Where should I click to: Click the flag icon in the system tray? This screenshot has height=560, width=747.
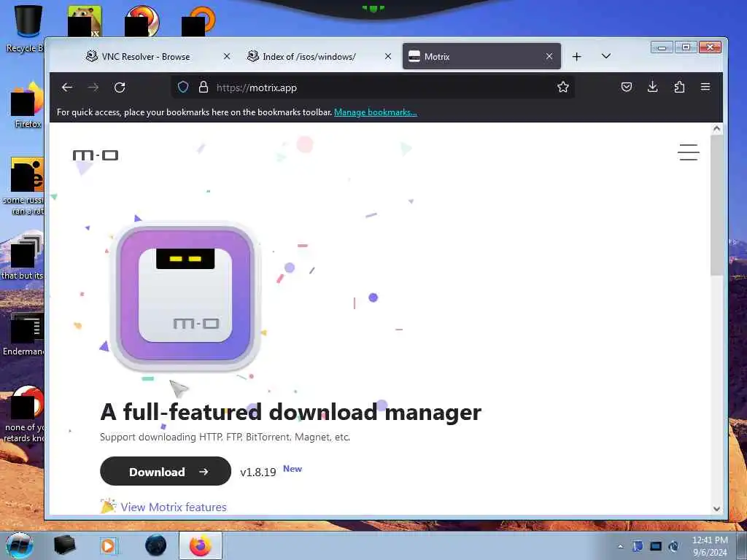tap(638, 546)
